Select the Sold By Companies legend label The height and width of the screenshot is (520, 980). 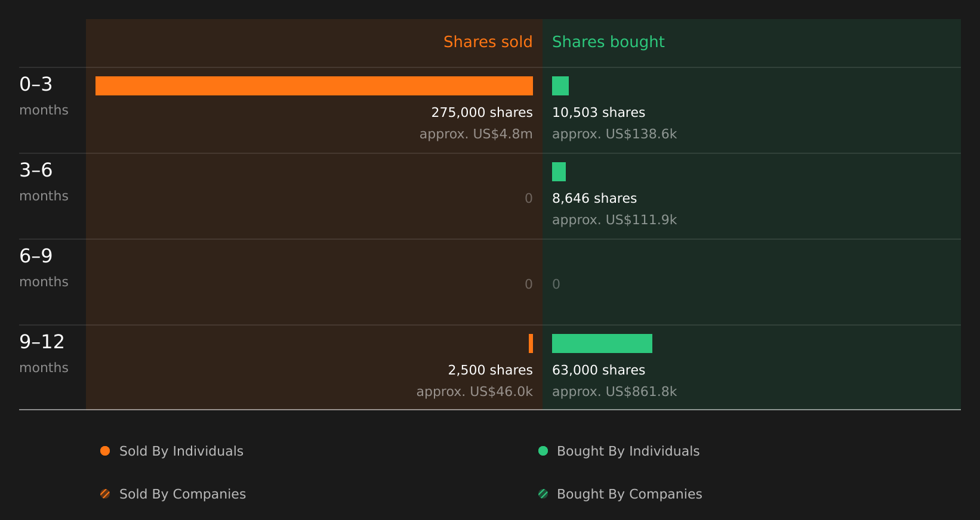(183, 494)
